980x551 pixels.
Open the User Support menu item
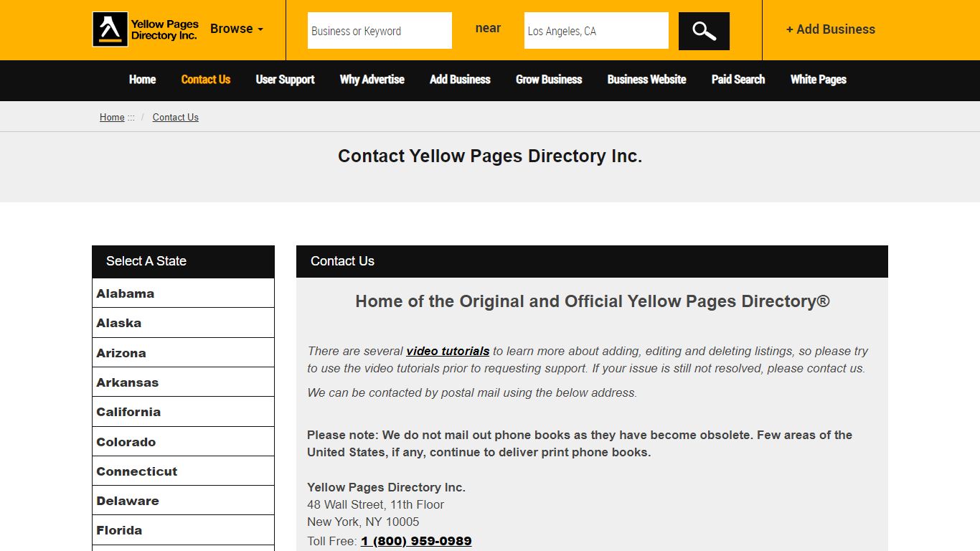click(285, 80)
